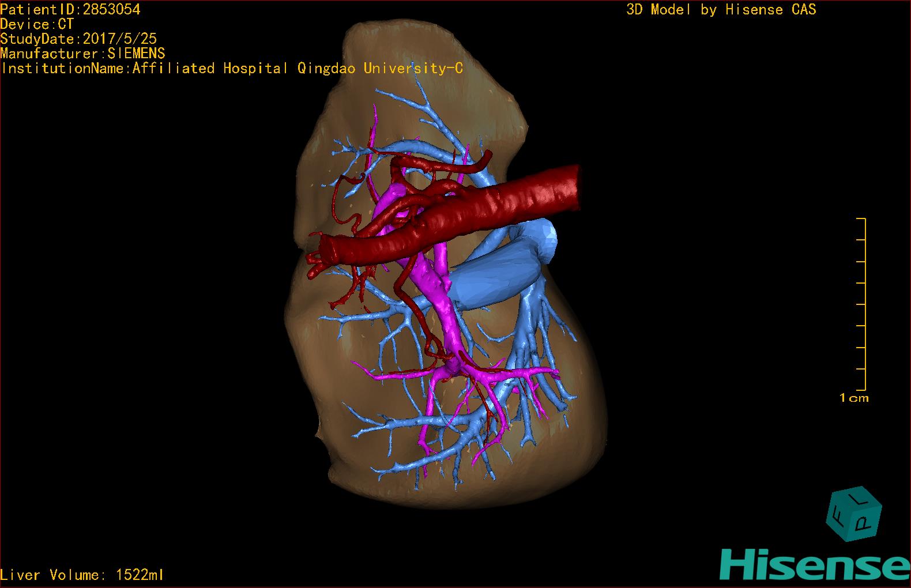Click the "3D Model by Hisense CAS" caption
911x588 pixels.
tap(721, 9)
